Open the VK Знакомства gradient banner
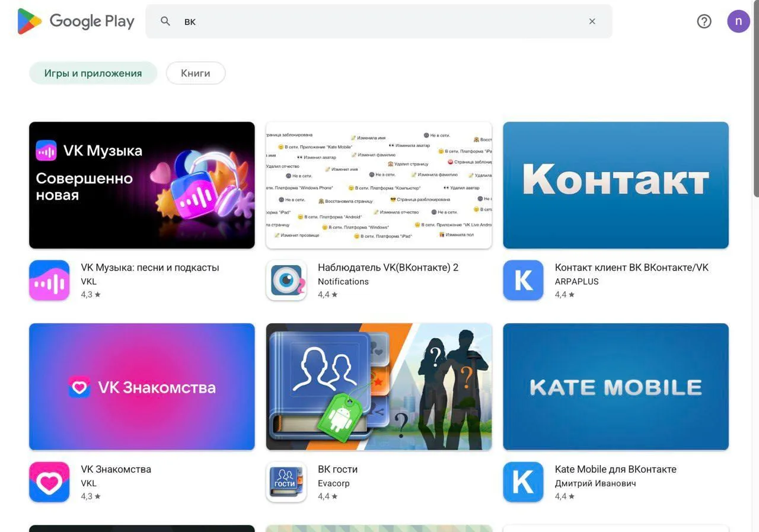 [x=142, y=387]
